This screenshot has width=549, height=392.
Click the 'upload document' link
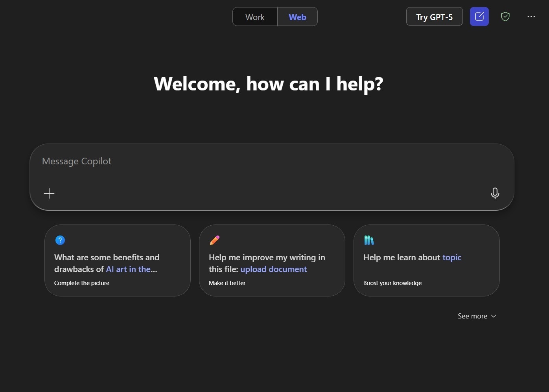click(273, 269)
